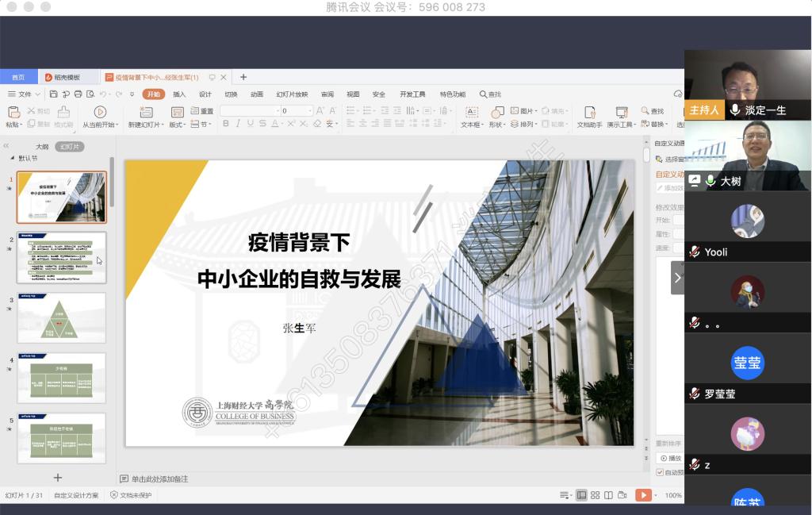Toggle italic text formatting
The height and width of the screenshot is (515, 812).
click(238, 124)
